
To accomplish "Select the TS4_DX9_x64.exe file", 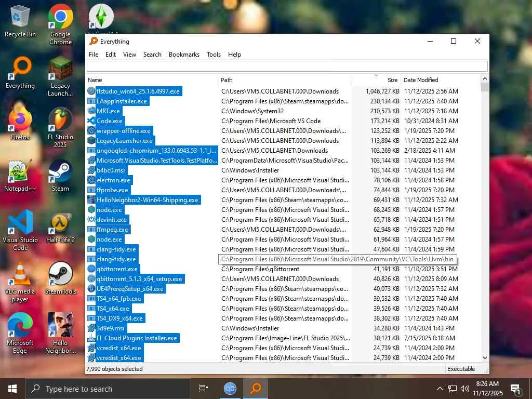I will pyautogui.click(x=119, y=318).
